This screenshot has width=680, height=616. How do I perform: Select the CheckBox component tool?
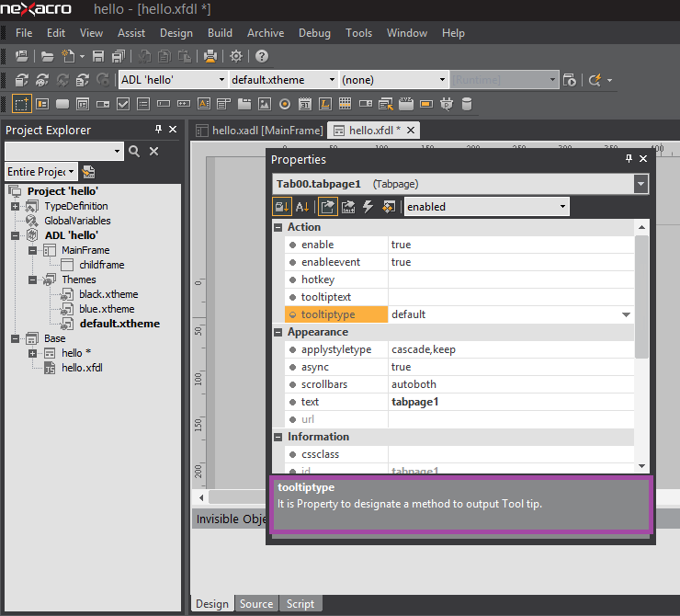pos(123,104)
